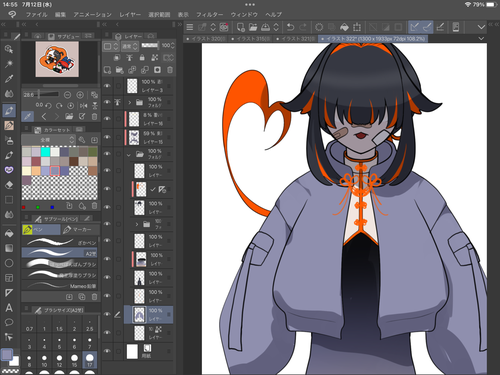This screenshot has height=375, width=500.
Task: Open the アニメーション menu
Action: click(x=92, y=15)
